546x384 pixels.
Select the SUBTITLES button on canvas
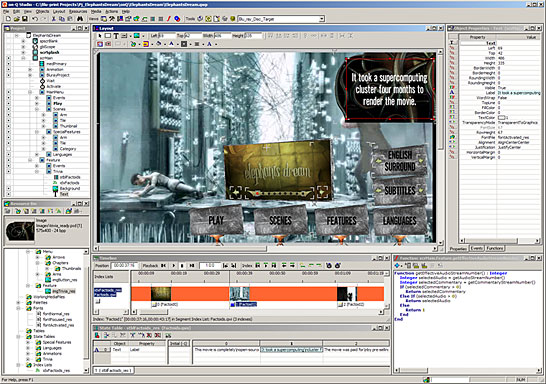click(400, 190)
